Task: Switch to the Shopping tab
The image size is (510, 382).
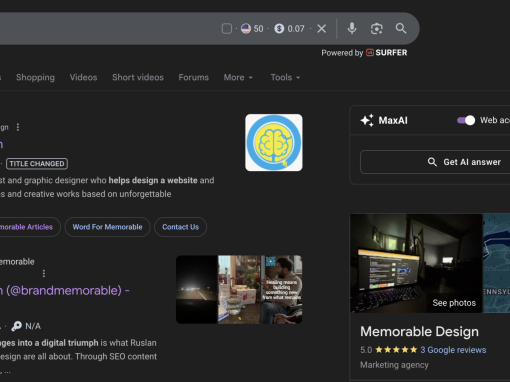Action: coord(35,77)
